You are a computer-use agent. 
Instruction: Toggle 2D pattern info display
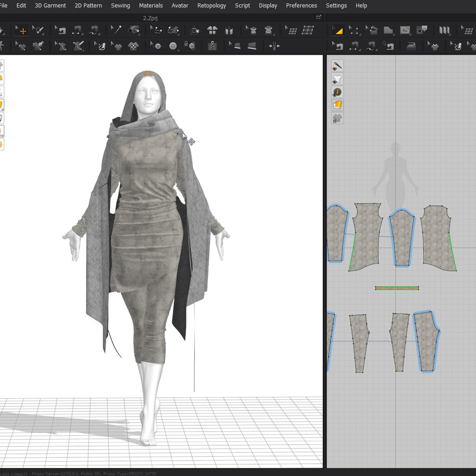pos(337,92)
